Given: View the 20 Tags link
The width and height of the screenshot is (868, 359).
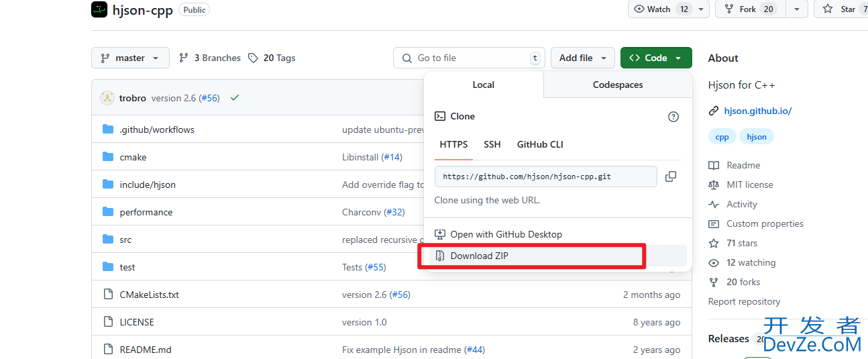Looking at the screenshot, I should pyautogui.click(x=272, y=58).
